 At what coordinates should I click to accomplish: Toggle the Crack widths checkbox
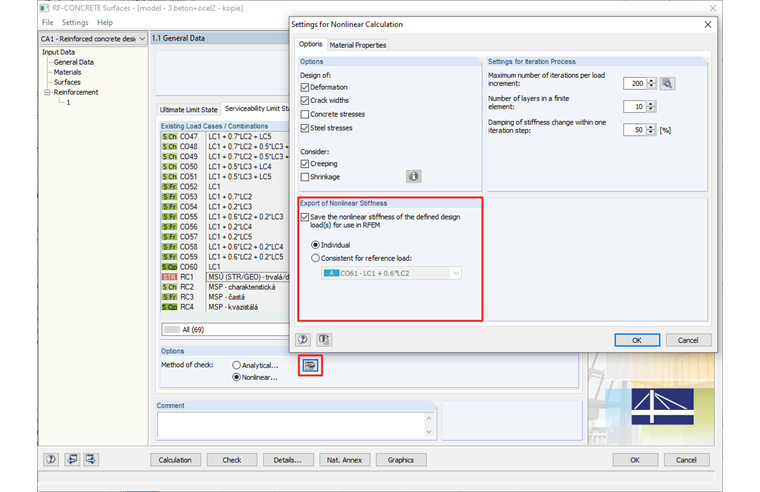(304, 100)
